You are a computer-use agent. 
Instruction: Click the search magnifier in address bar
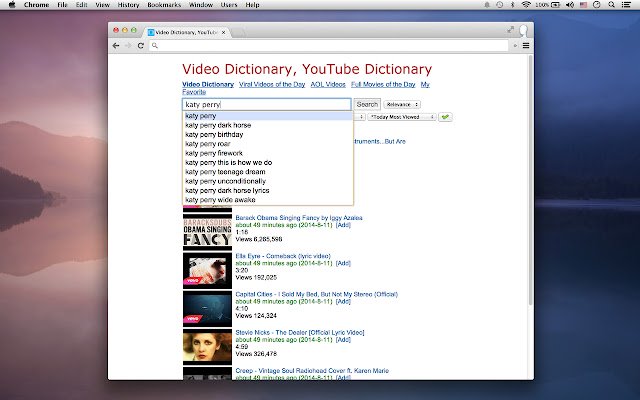(x=155, y=46)
